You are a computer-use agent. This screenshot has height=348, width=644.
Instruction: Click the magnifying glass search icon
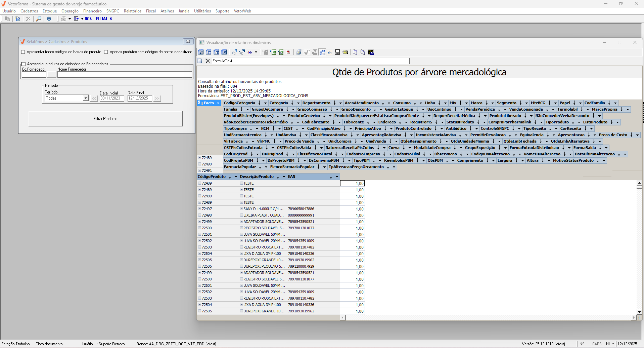pyautogui.click(x=39, y=19)
